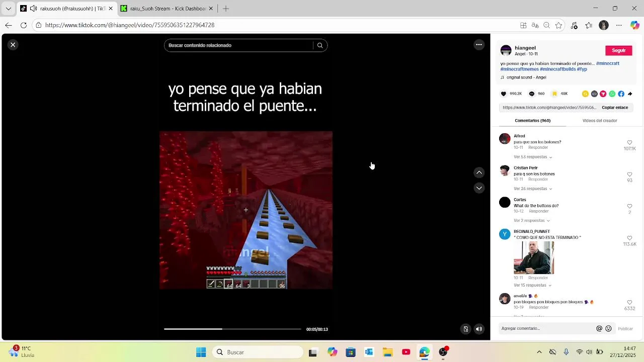
Task: Go to the previous video arrow
Action: (479, 172)
